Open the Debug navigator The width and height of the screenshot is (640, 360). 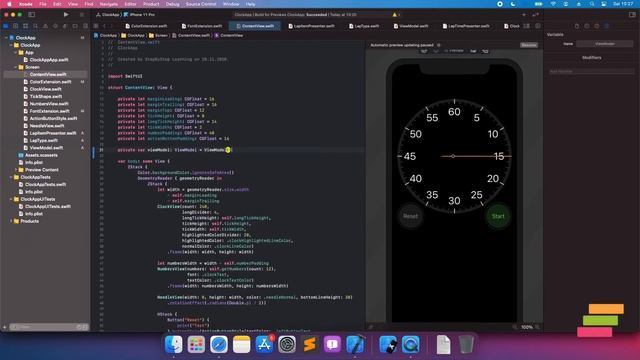(x=65, y=26)
